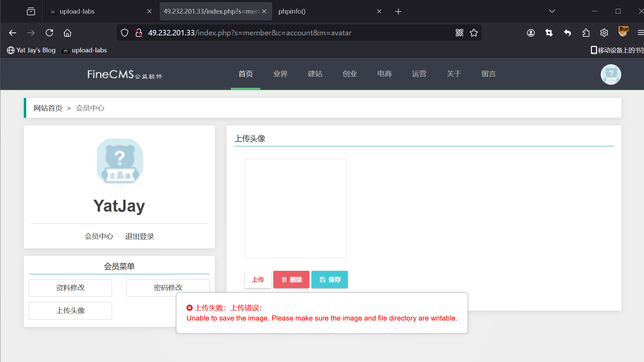Open the QR code icon in address bar

460,33
